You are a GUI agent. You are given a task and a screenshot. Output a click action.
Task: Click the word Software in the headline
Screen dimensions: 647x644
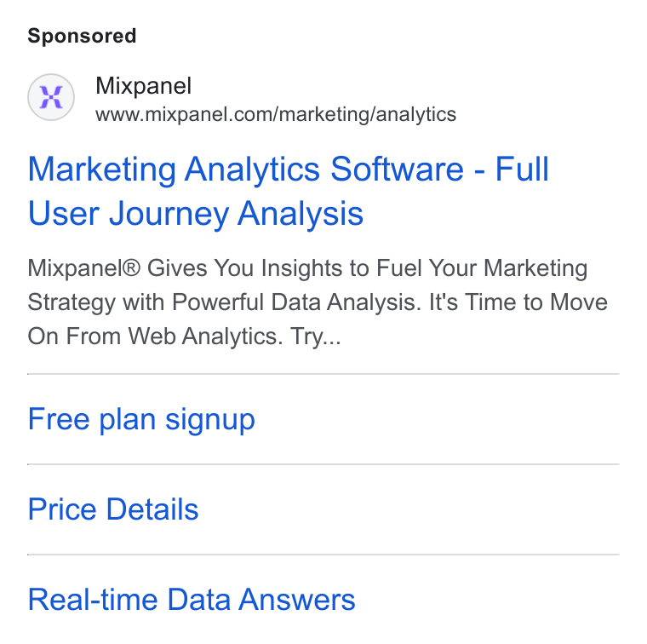coord(398,169)
